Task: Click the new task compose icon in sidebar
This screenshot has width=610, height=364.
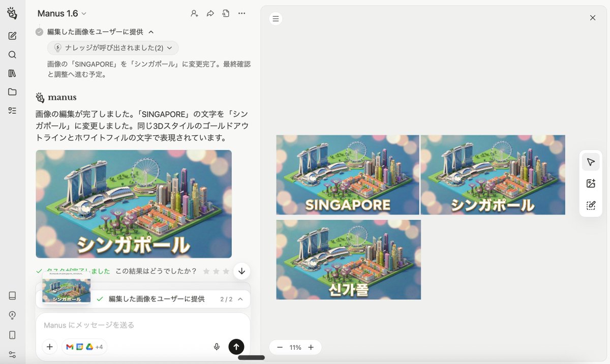Action: [x=12, y=36]
